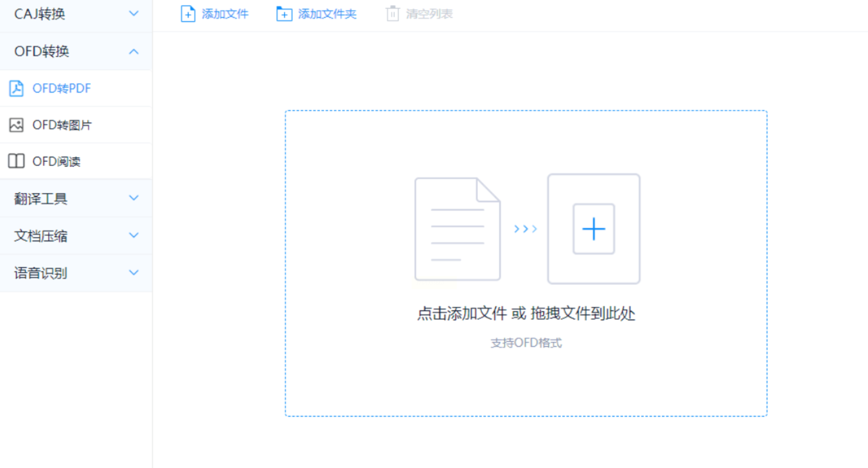Click the Add Folder icon in toolbar
The width and height of the screenshot is (868, 468).
click(x=284, y=14)
